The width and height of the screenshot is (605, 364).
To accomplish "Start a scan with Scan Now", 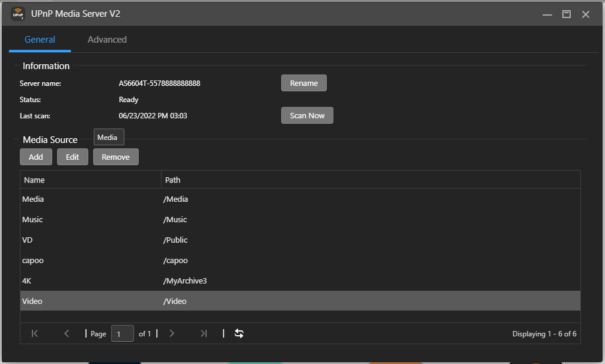I will (307, 115).
